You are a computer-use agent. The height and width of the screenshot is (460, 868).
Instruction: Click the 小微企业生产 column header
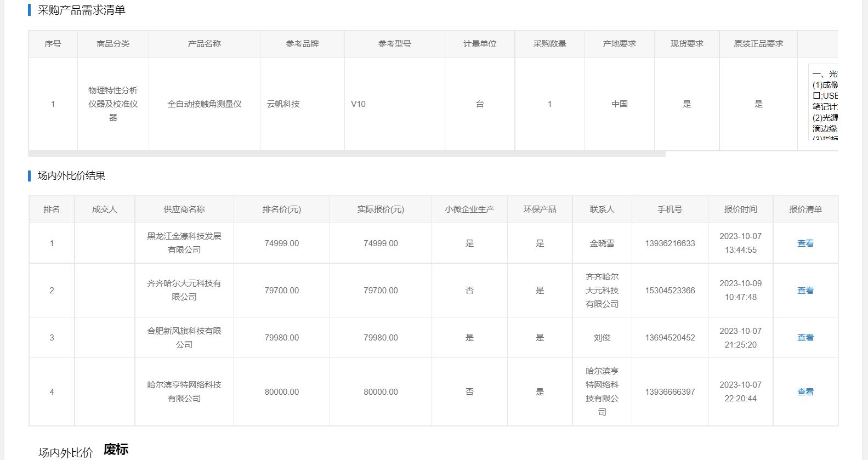tap(469, 209)
